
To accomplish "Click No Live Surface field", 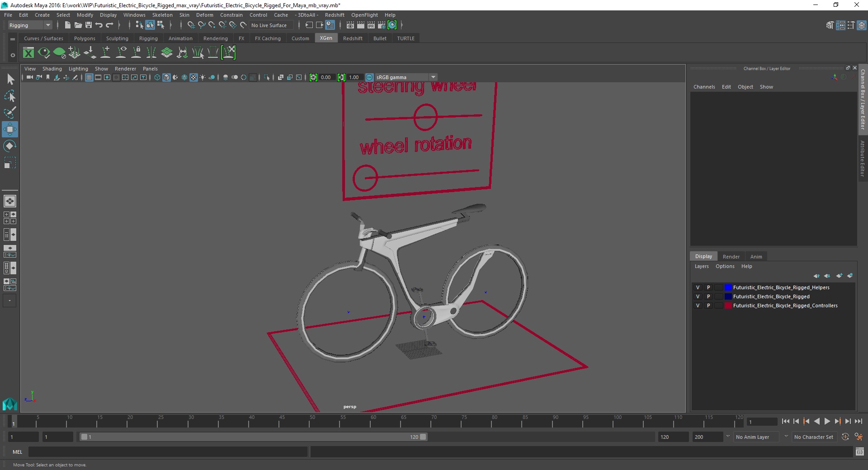I will point(272,25).
